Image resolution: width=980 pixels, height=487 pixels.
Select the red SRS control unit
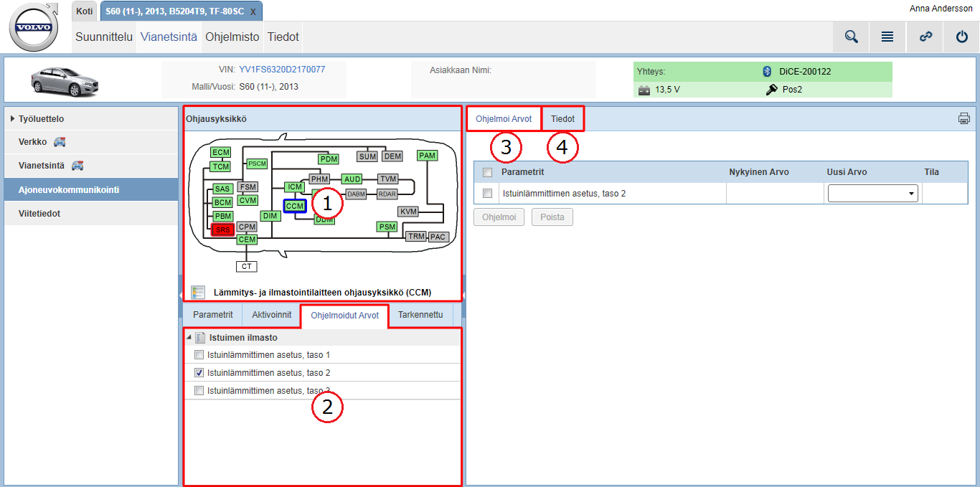223,230
